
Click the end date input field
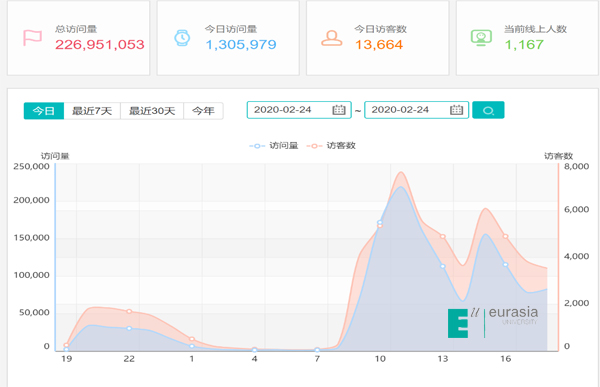point(417,110)
